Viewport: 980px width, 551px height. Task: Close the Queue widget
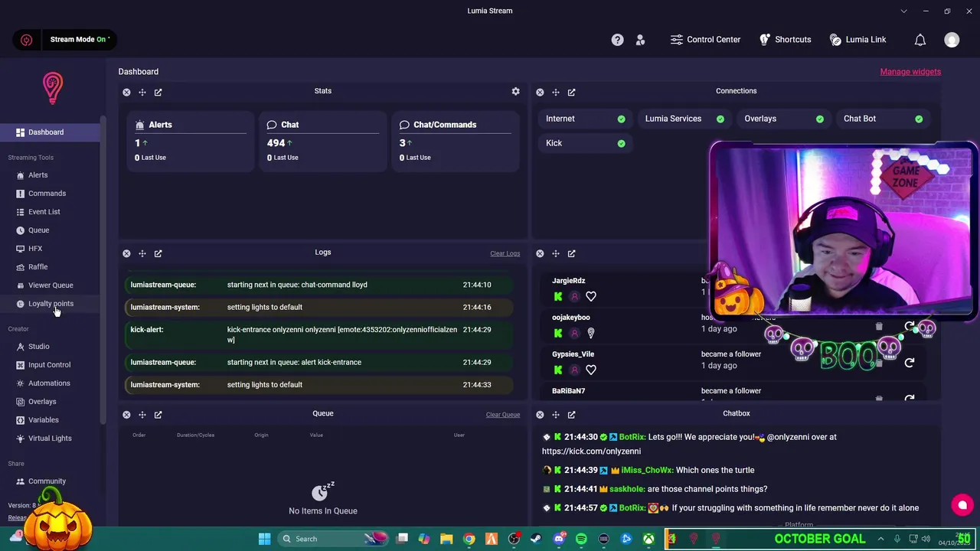[x=126, y=415]
